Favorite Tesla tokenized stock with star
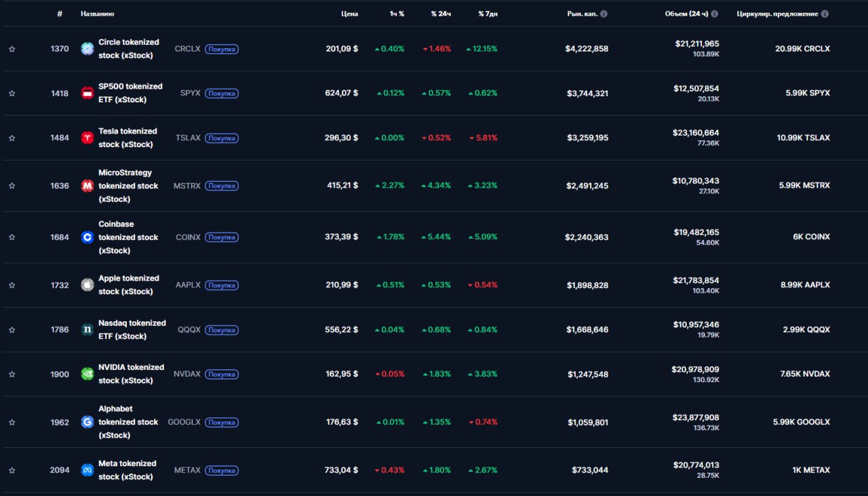The width and height of the screenshot is (868, 496). point(12,138)
